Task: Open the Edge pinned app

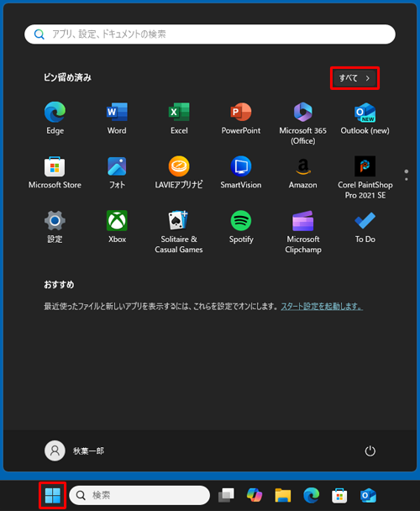Action: (55, 119)
